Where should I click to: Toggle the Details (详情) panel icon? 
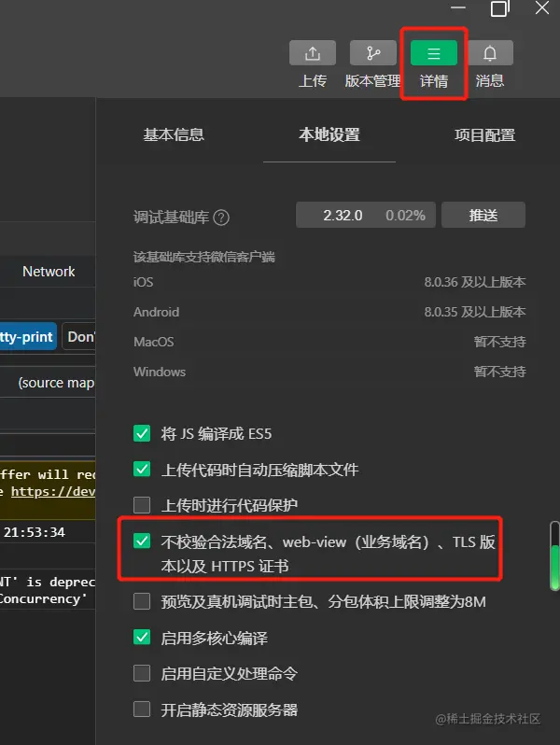pyautogui.click(x=434, y=52)
